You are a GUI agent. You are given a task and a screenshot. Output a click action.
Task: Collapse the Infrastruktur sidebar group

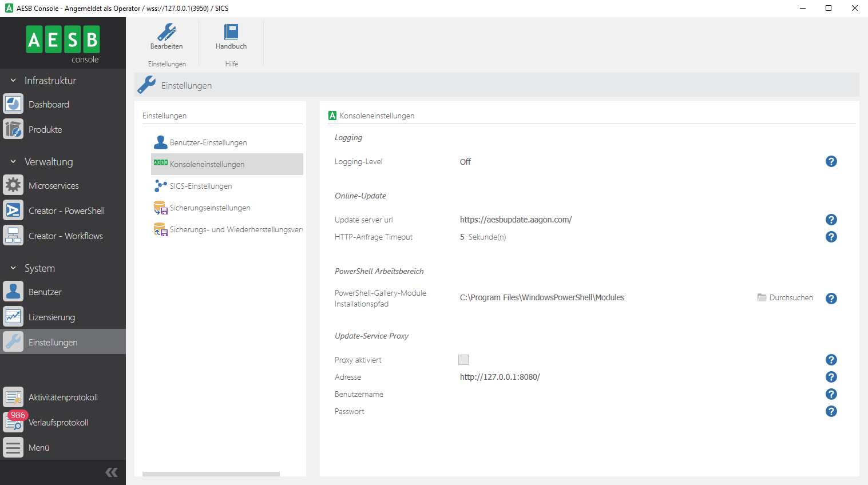13,81
